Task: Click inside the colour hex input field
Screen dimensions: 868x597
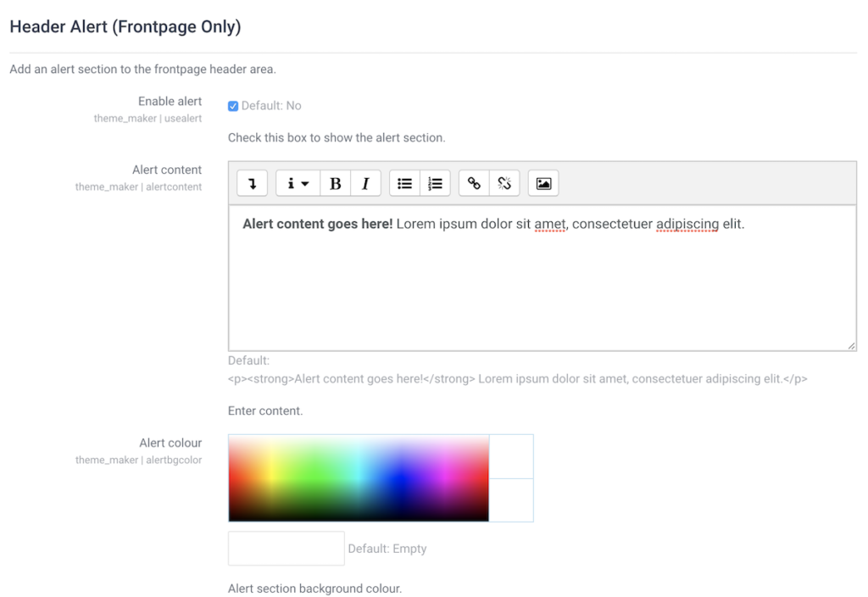Action: tap(285, 548)
